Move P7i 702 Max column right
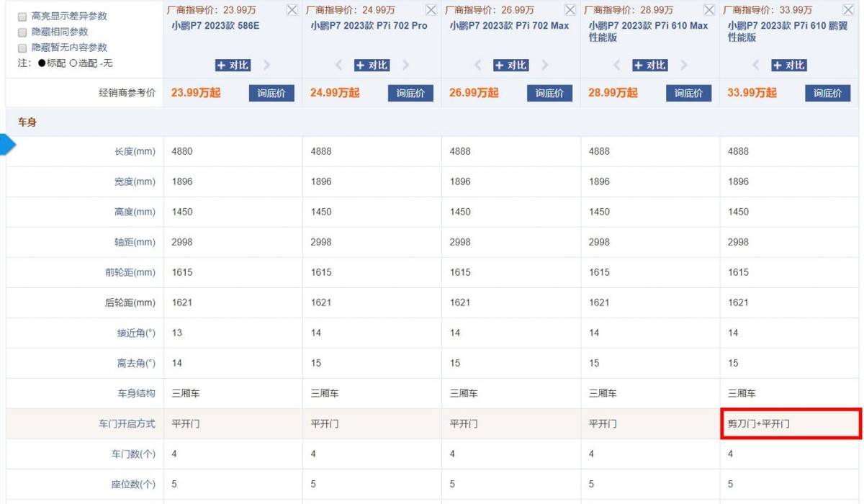The image size is (864, 504). tap(545, 65)
